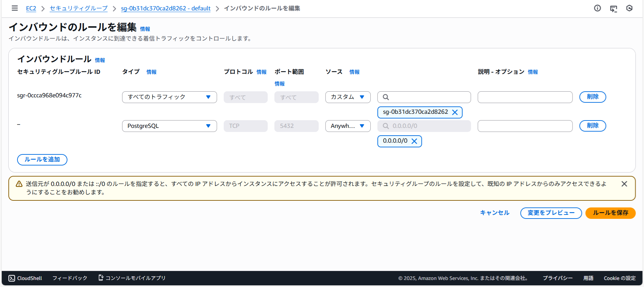Expand the すべてのトラフィック type dropdown

[x=169, y=97]
